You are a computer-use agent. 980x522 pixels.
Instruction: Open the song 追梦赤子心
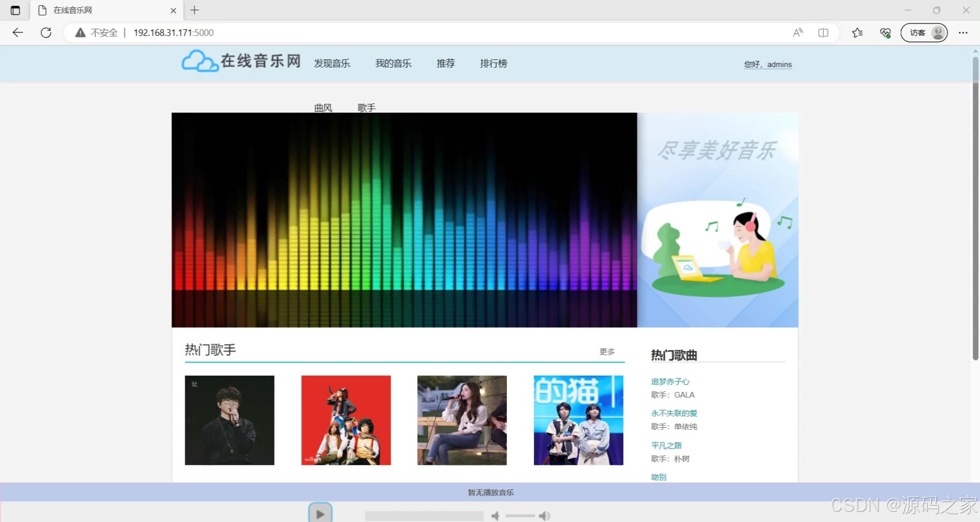pyautogui.click(x=670, y=381)
